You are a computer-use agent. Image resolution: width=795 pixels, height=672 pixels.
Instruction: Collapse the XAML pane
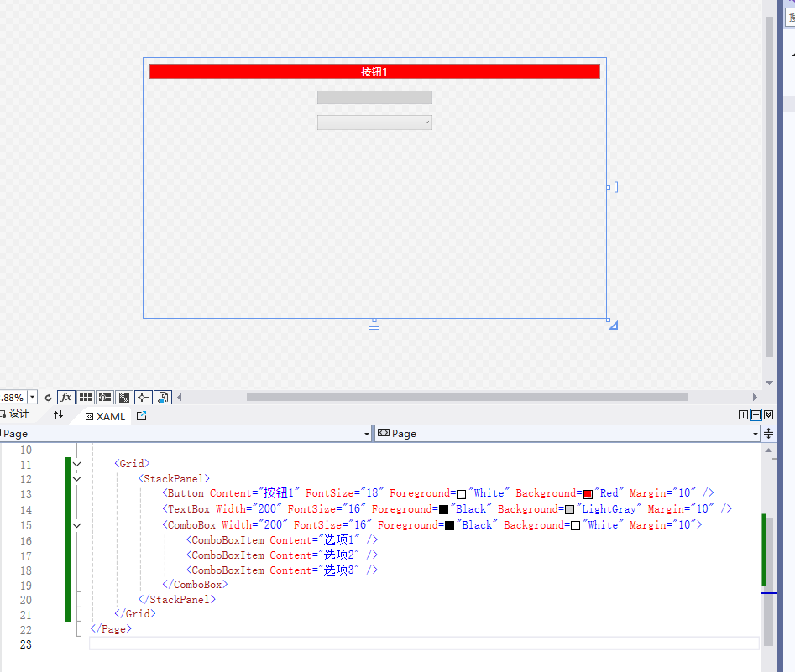[x=769, y=415]
